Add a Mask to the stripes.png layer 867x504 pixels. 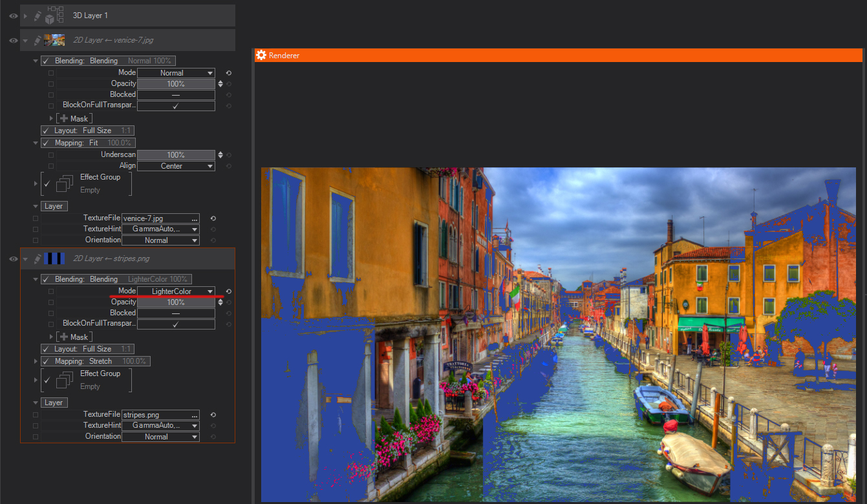63,337
